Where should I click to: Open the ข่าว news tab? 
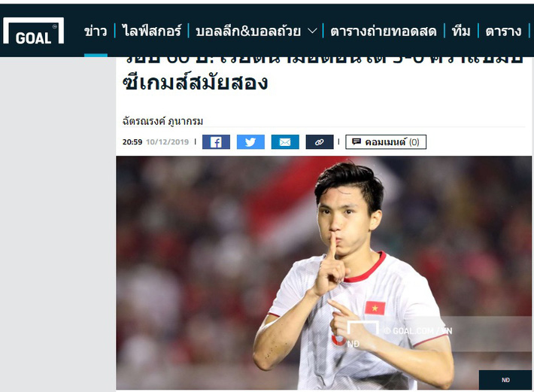(96, 32)
